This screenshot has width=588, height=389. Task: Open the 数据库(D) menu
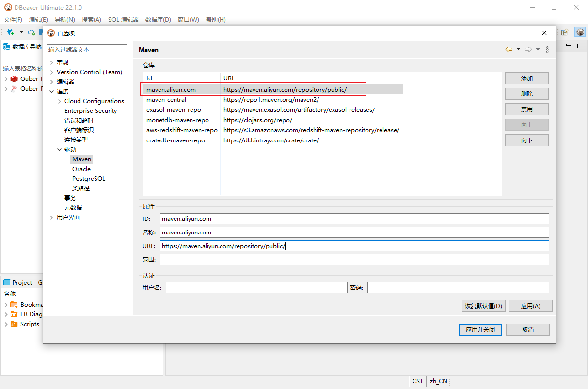(158, 20)
